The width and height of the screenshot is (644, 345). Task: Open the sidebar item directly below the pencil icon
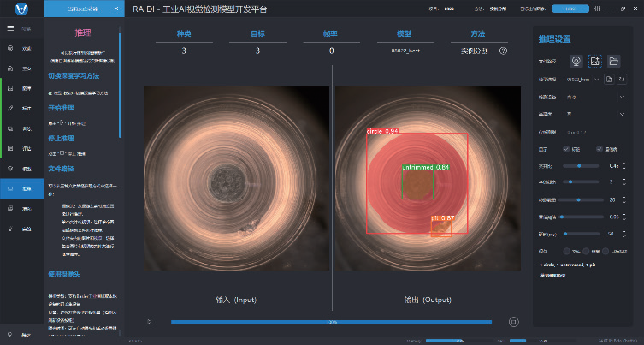pyautogui.click(x=21, y=128)
